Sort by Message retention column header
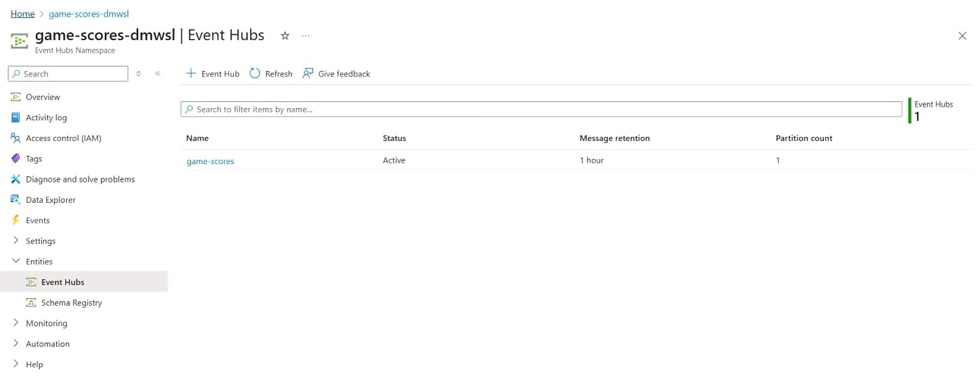 coord(614,138)
